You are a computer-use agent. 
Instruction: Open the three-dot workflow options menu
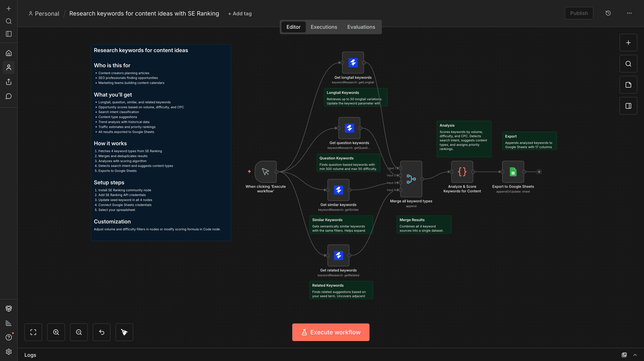tap(629, 13)
